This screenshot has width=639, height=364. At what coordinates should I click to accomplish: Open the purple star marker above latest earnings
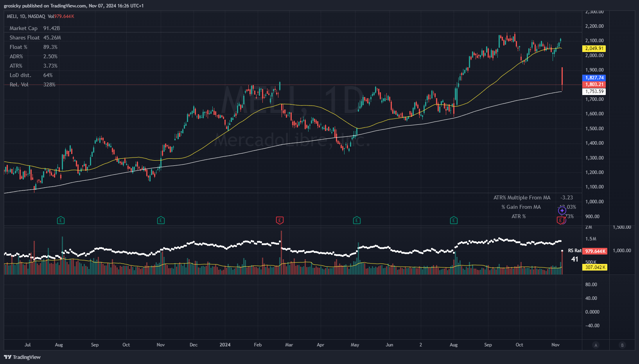562,211
